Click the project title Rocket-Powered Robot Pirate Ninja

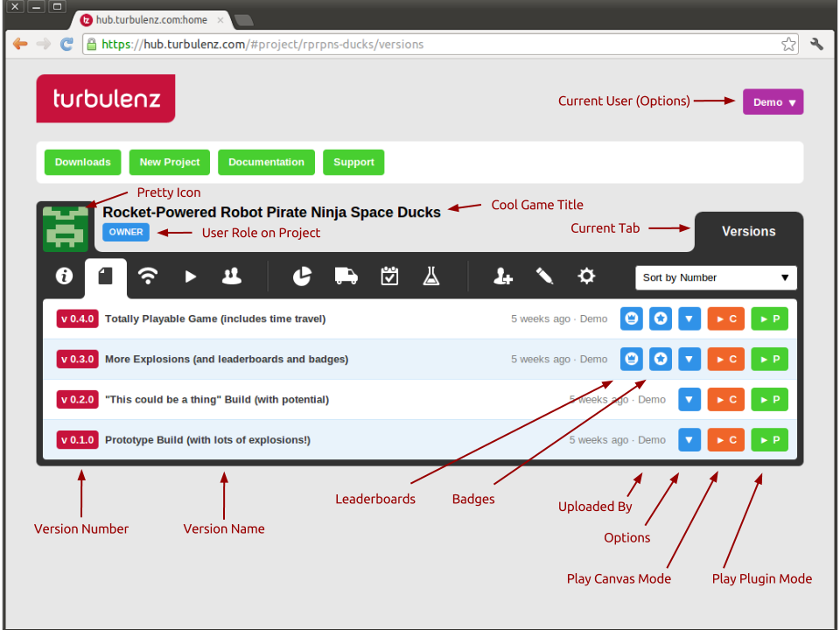(271, 212)
